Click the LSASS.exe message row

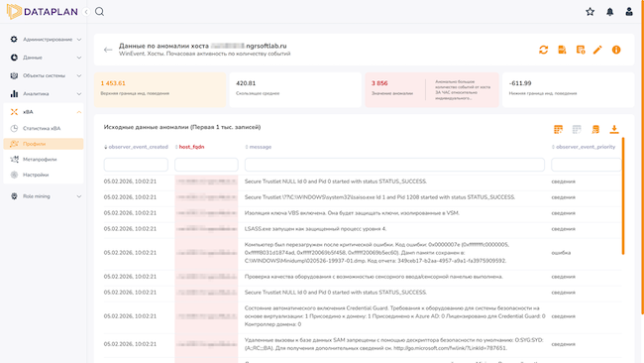pyautogui.click(x=315, y=229)
